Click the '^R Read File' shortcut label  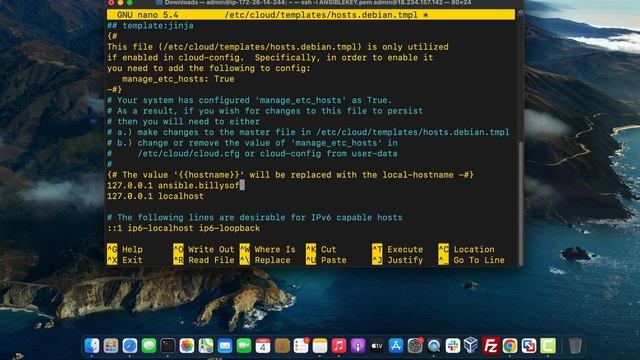click(x=204, y=260)
